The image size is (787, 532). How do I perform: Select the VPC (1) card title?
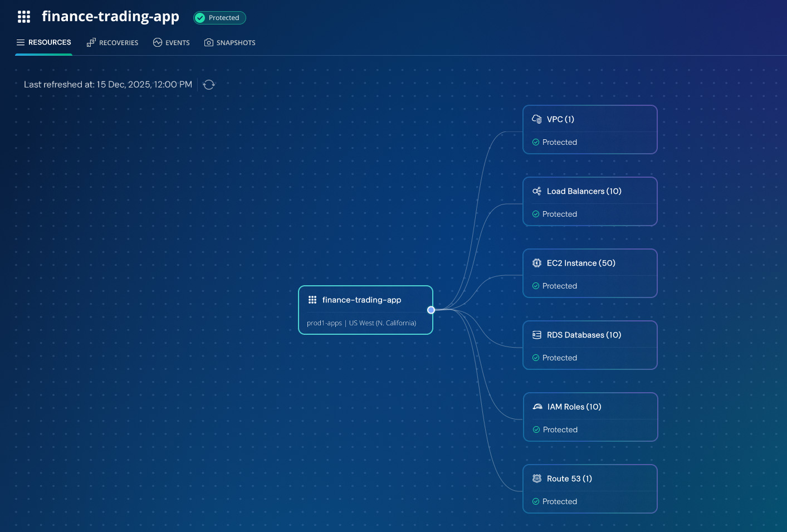click(x=560, y=119)
